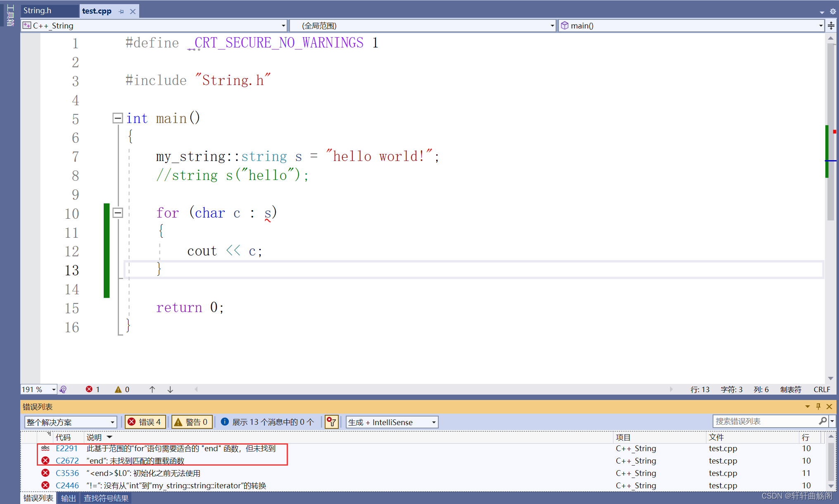Collapse the main() function block
This screenshot has height=504, width=839.
[118, 118]
